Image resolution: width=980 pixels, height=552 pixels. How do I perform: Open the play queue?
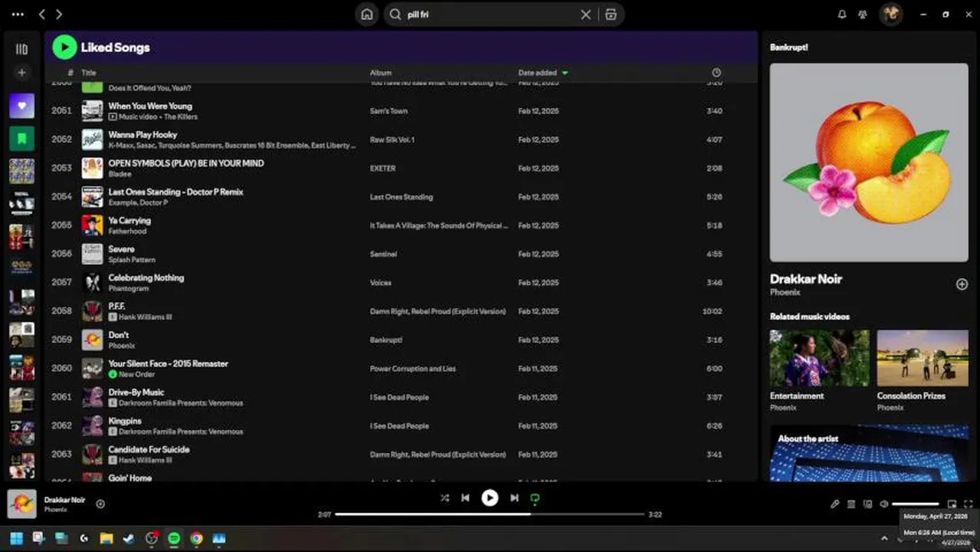pos(851,504)
